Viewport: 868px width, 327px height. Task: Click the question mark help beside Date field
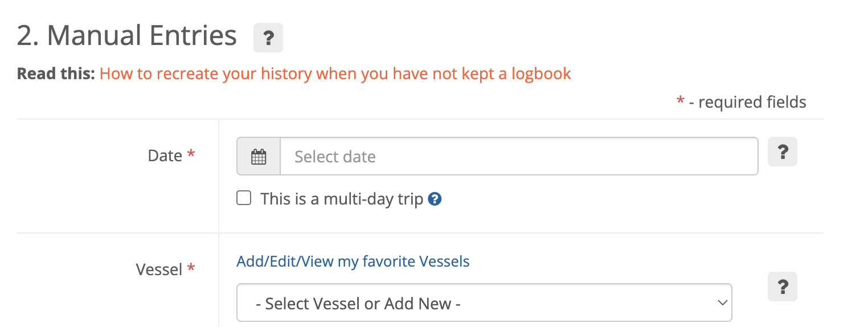[x=782, y=152]
